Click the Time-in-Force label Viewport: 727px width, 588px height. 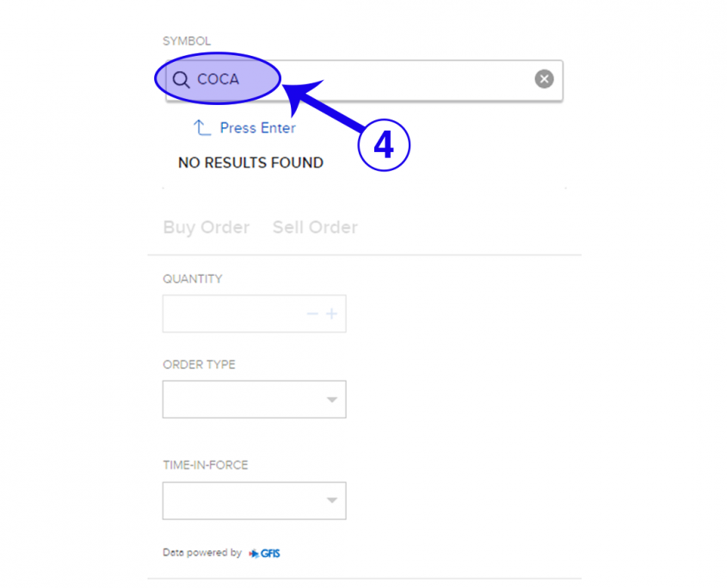click(205, 465)
